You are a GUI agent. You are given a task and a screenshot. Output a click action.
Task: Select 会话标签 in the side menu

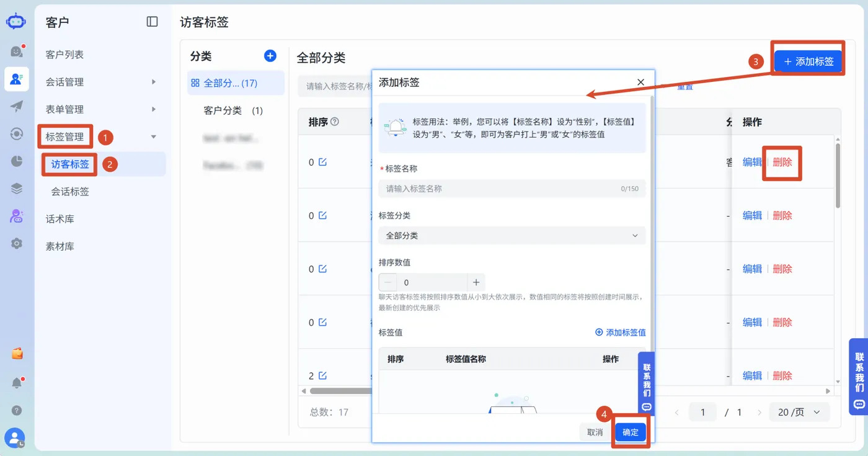point(70,192)
